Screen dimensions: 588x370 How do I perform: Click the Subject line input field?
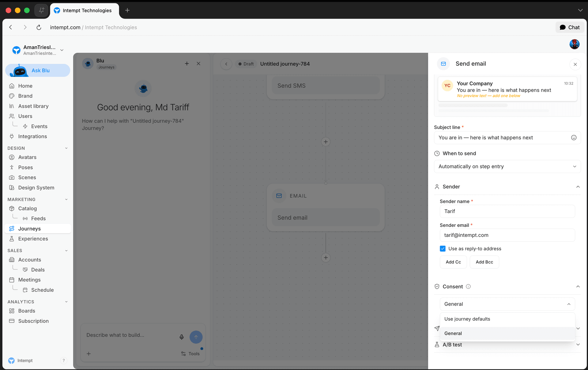tap(502, 138)
